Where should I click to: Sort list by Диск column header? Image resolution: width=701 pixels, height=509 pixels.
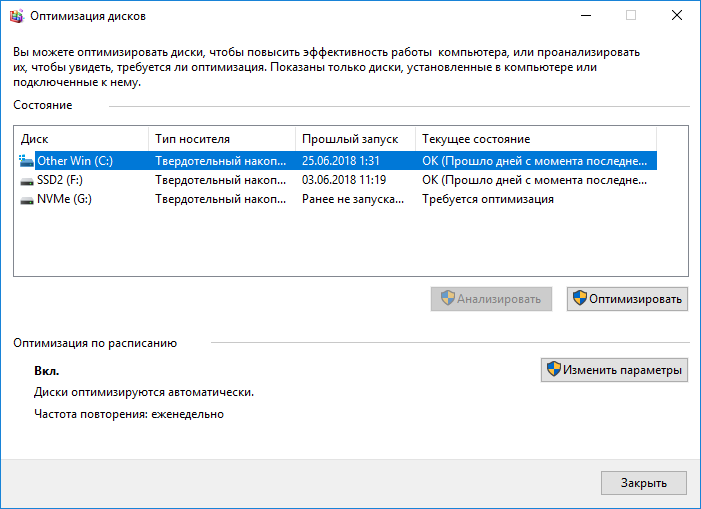pos(80,139)
